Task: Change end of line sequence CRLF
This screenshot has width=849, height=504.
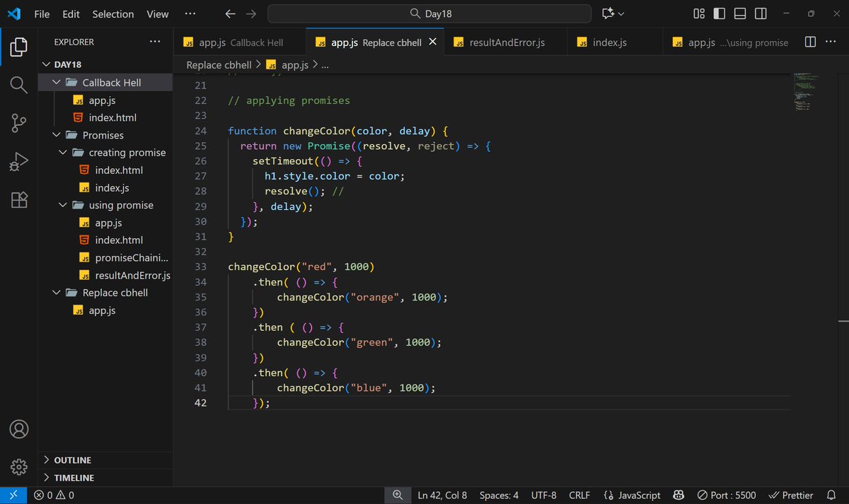Action: click(x=579, y=496)
